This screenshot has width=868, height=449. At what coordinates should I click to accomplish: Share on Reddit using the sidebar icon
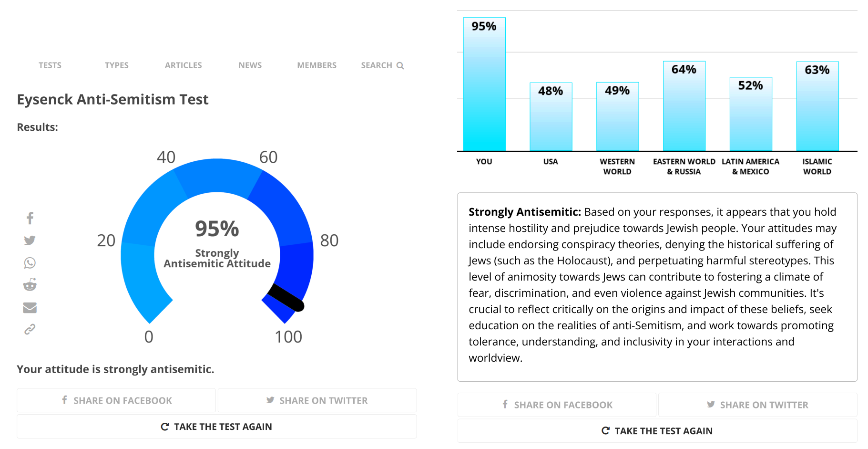click(30, 285)
